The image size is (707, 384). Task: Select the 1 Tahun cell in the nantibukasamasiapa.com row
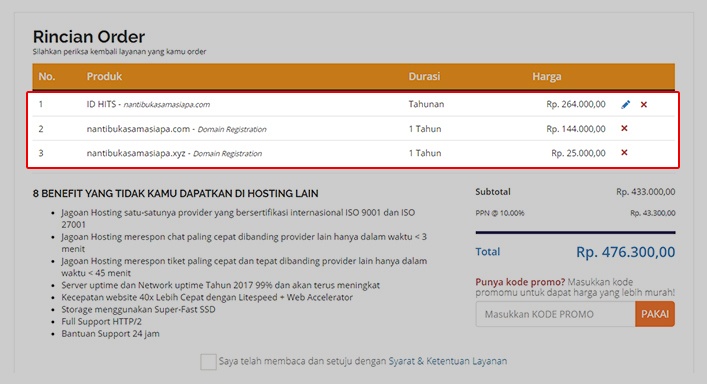tap(425, 129)
